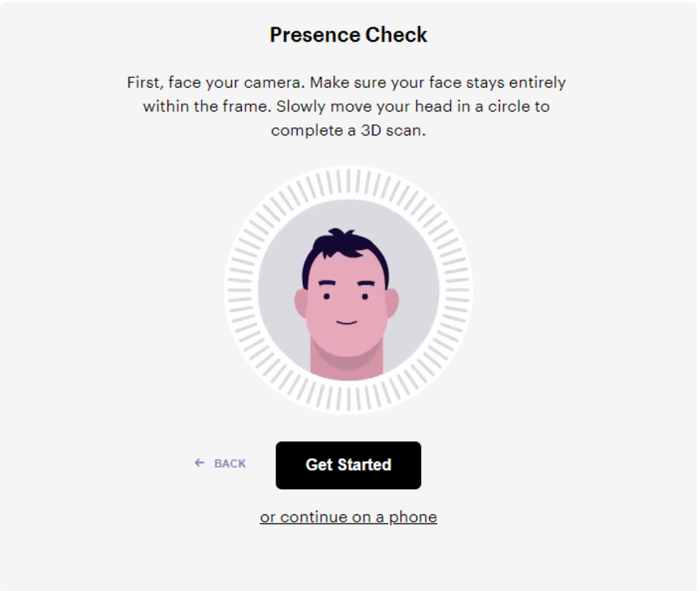Click the avatar's smiling mouth

click(347, 322)
